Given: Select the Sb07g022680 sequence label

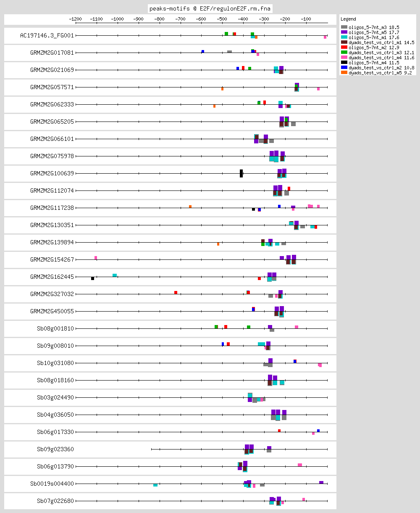Looking at the screenshot, I should (55, 501).
